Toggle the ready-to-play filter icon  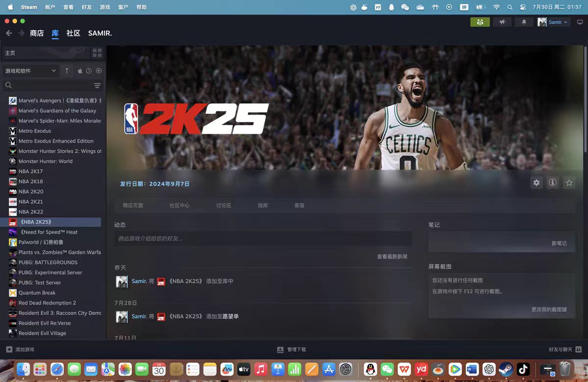pos(98,71)
